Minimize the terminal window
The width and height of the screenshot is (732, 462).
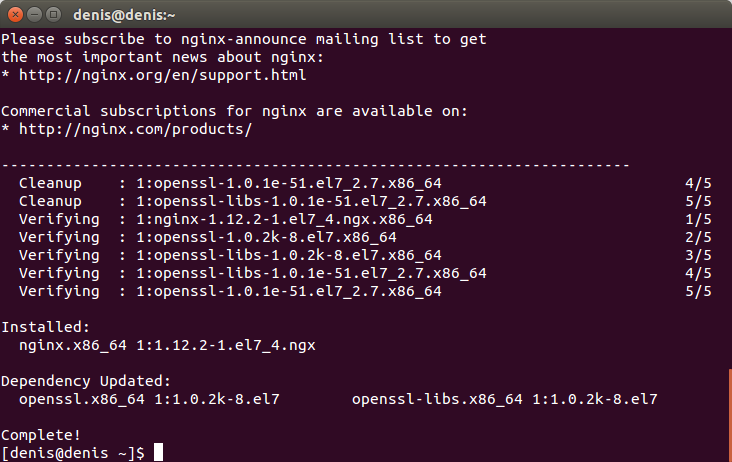tap(35, 14)
